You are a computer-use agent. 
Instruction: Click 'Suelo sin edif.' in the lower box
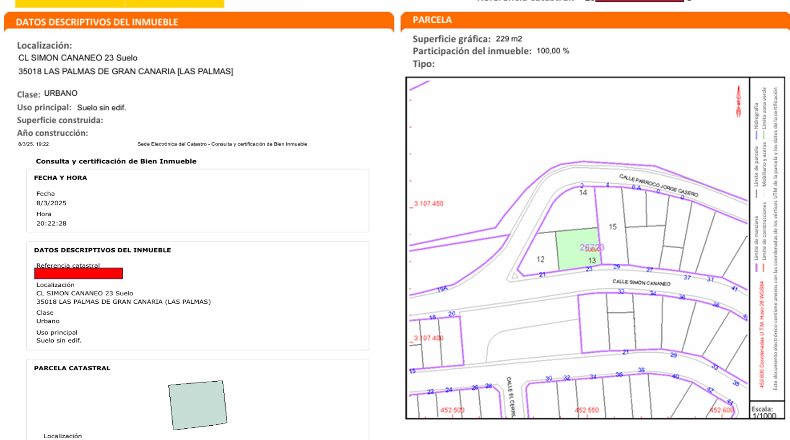(x=59, y=341)
